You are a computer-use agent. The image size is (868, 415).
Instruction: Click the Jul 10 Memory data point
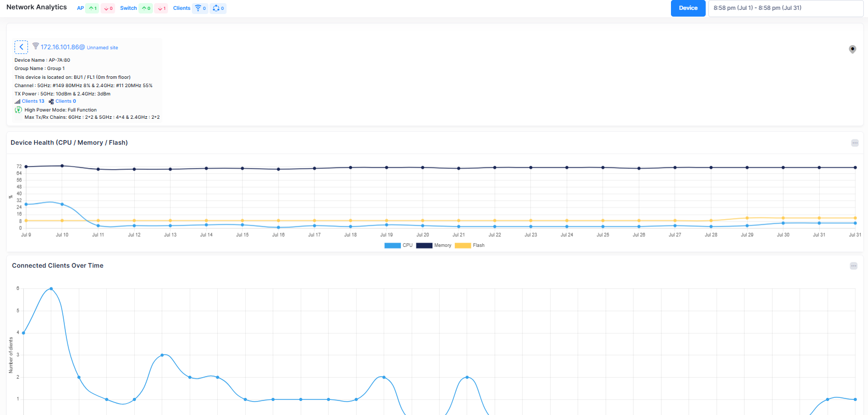tap(62, 166)
